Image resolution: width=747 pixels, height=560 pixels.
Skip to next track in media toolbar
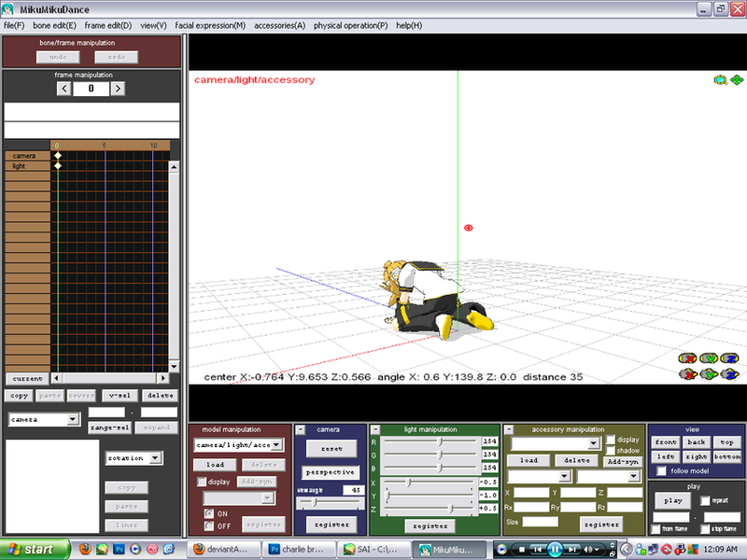(x=572, y=549)
